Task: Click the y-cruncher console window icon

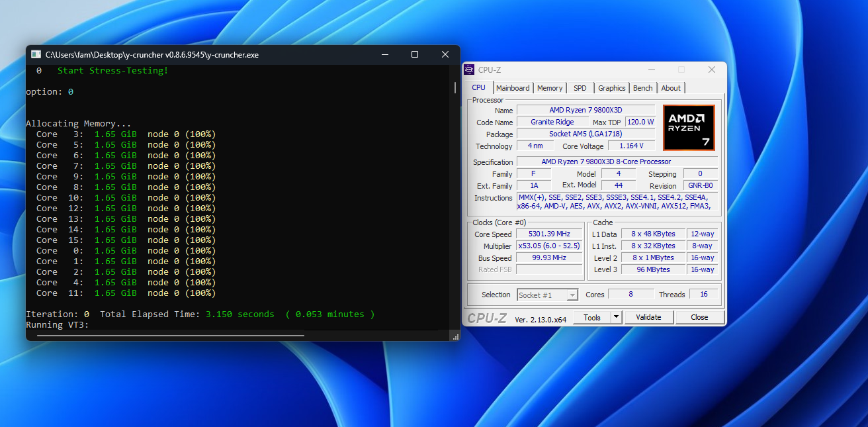Action: click(36, 54)
